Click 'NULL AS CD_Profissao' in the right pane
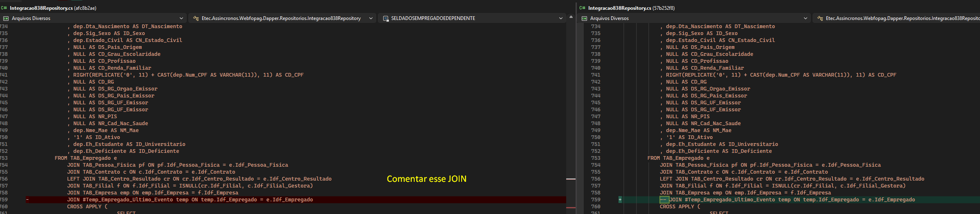The image size is (980, 214). [x=697, y=61]
